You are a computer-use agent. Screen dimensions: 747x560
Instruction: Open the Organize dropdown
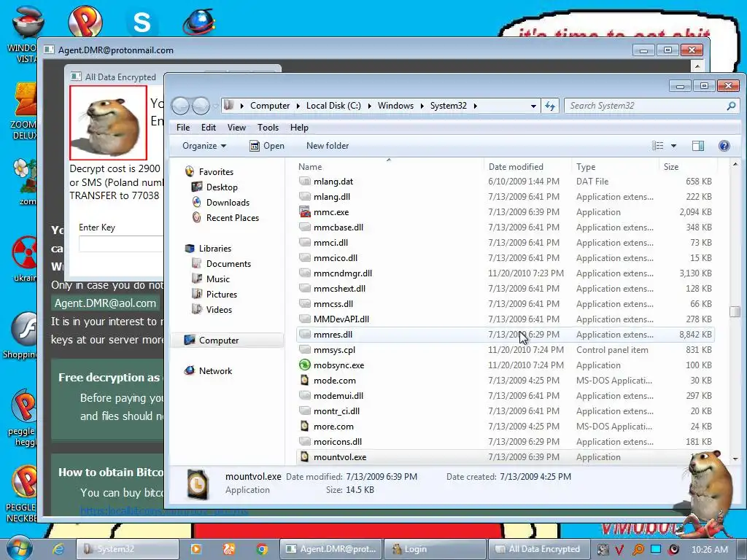pyautogui.click(x=204, y=146)
